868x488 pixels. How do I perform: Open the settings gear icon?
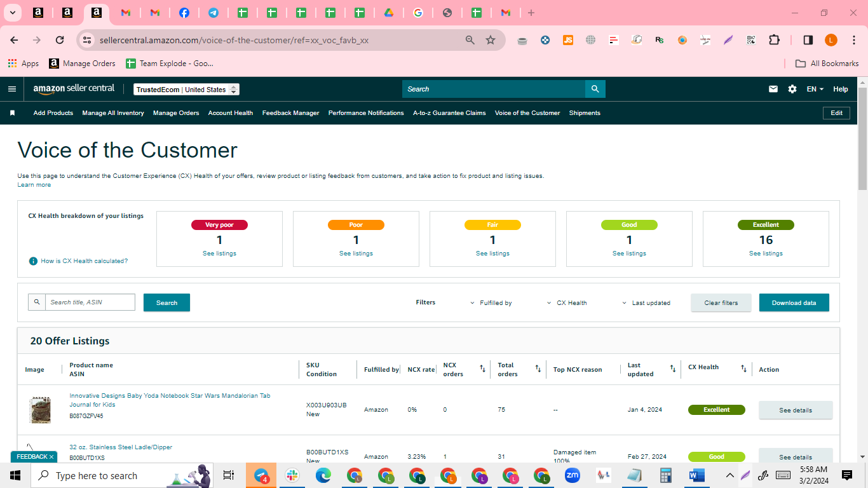pyautogui.click(x=792, y=89)
